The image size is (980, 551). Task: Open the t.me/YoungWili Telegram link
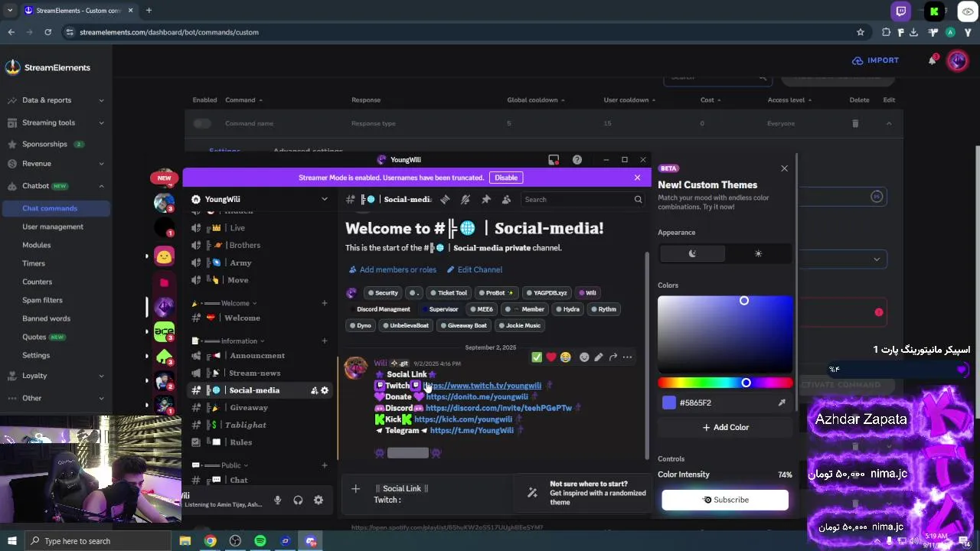472,431
